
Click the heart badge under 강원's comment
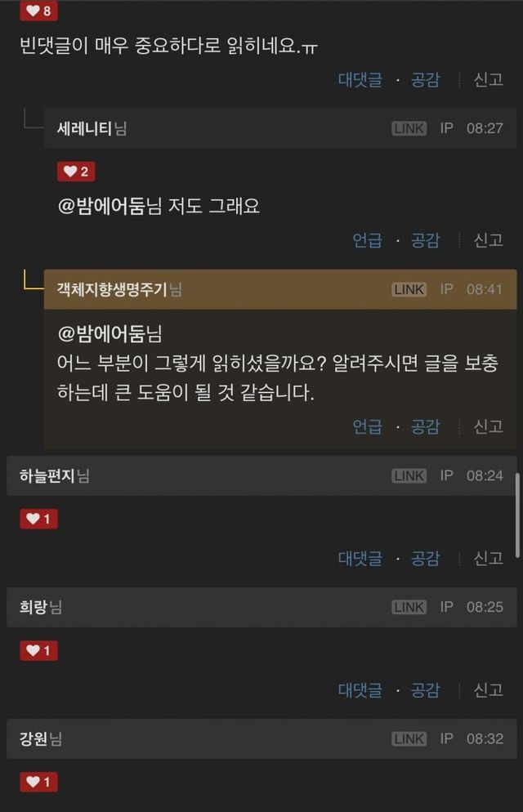click(38, 782)
